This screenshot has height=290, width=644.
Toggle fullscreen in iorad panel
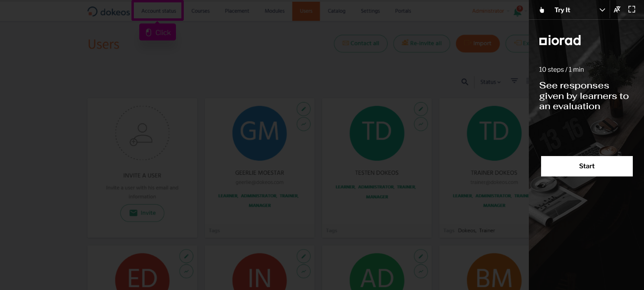631,10
